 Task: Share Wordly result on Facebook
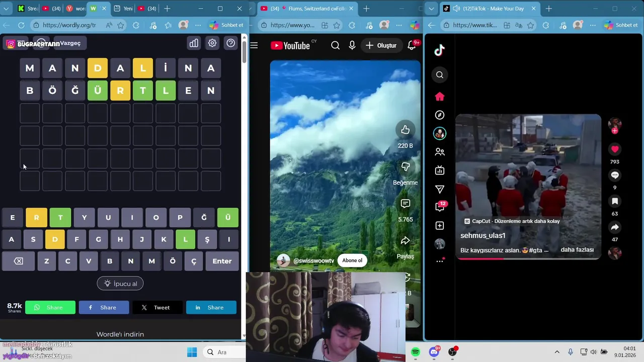pyautogui.click(x=104, y=307)
